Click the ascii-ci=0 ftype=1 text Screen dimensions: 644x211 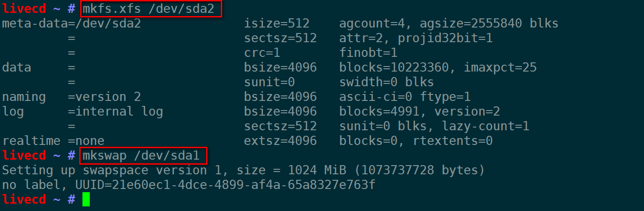[x=405, y=97]
